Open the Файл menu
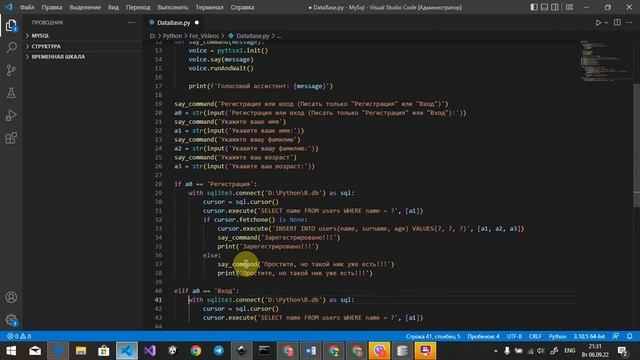Image resolution: width=640 pixels, height=360 pixels. tap(27, 7)
